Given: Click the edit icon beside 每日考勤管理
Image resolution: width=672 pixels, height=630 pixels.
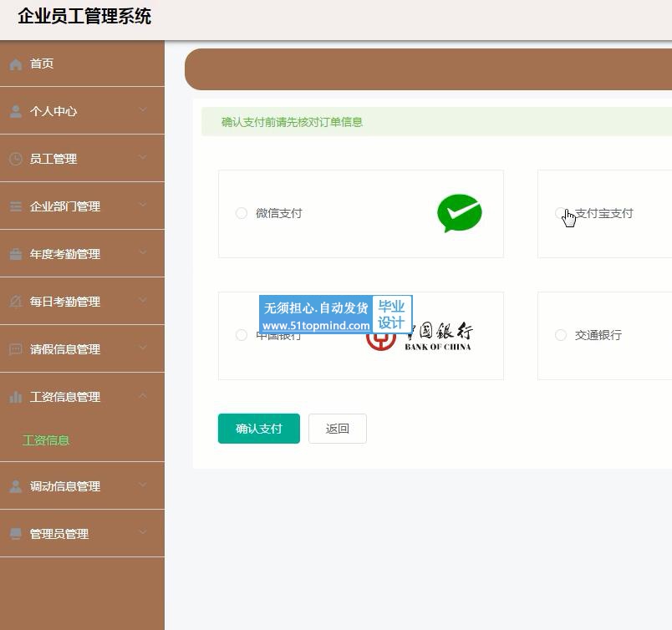Looking at the screenshot, I should [16, 302].
